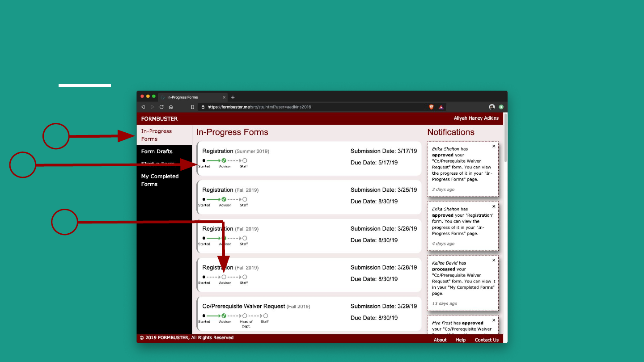The width and height of the screenshot is (644, 362).
Task: Select the In-Progress Forms browser tab
Action: [193, 97]
